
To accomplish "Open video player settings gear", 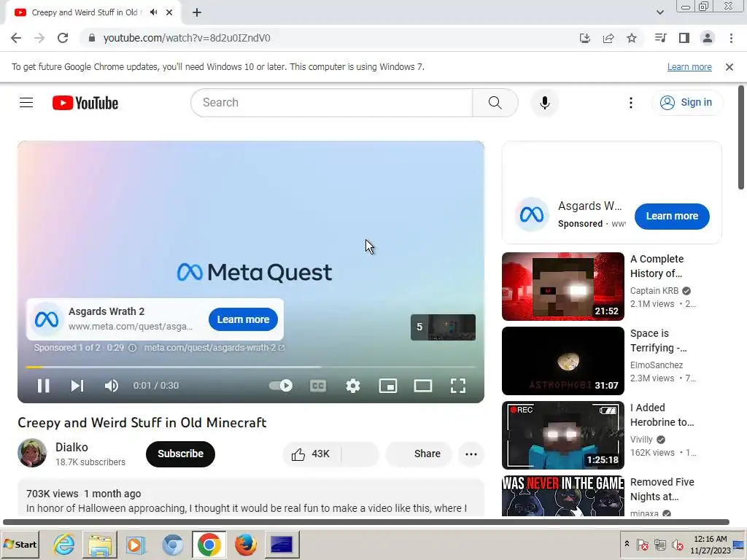I will (x=353, y=386).
